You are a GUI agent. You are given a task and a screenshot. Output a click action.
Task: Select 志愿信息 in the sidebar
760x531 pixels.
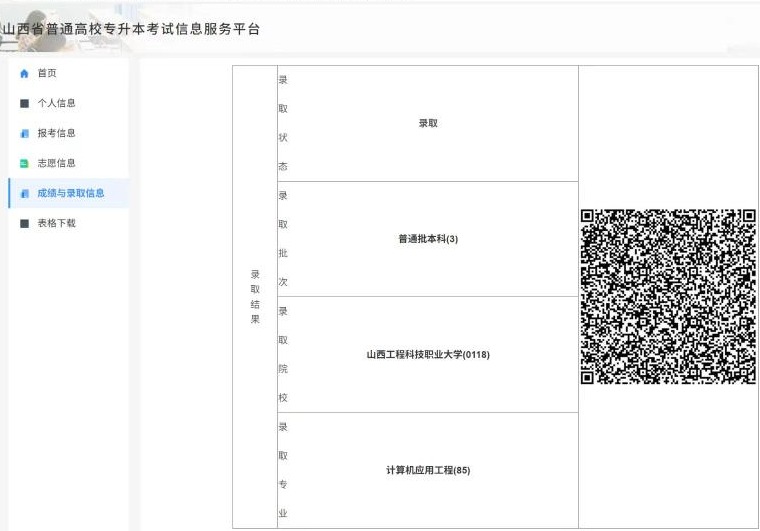69,163
